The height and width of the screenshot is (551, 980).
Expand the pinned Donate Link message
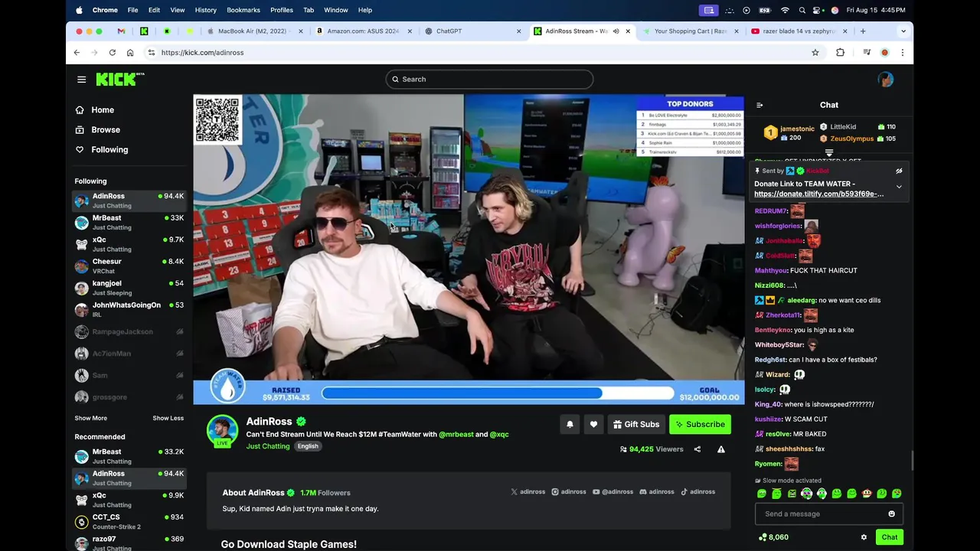click(899, 187)
